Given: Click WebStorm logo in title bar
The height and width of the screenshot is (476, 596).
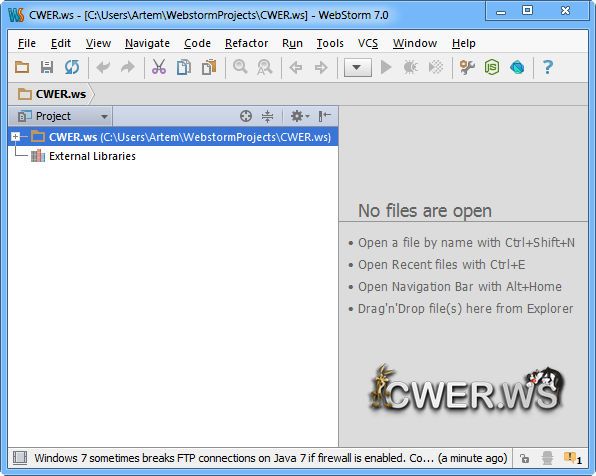Looking at the screenshot, I should (x=16, y=15).
